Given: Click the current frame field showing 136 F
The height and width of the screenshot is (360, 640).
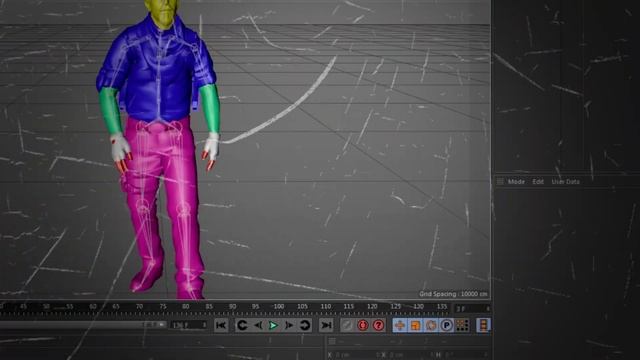Looking at the screenshot, I should (x=189, y=325).
